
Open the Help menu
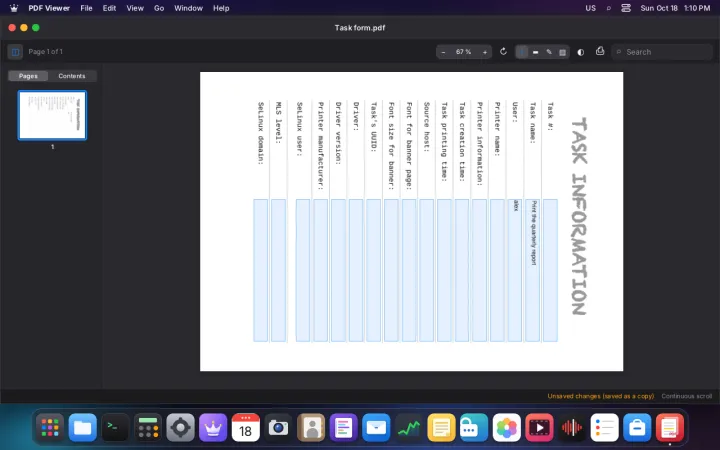pos(221,8)
